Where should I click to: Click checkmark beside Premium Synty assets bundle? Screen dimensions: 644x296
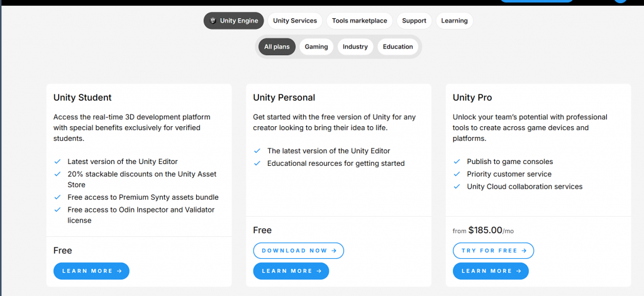tap(58, 197)
